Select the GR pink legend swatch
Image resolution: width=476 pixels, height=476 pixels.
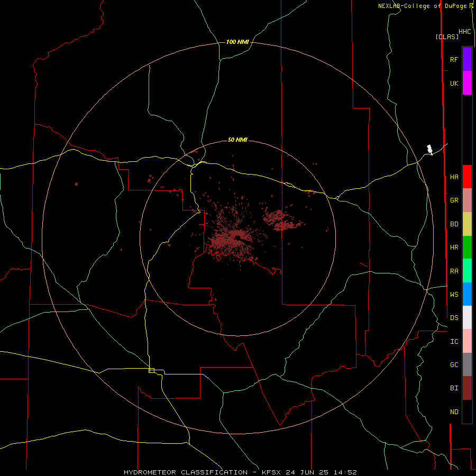click(467, 200)
